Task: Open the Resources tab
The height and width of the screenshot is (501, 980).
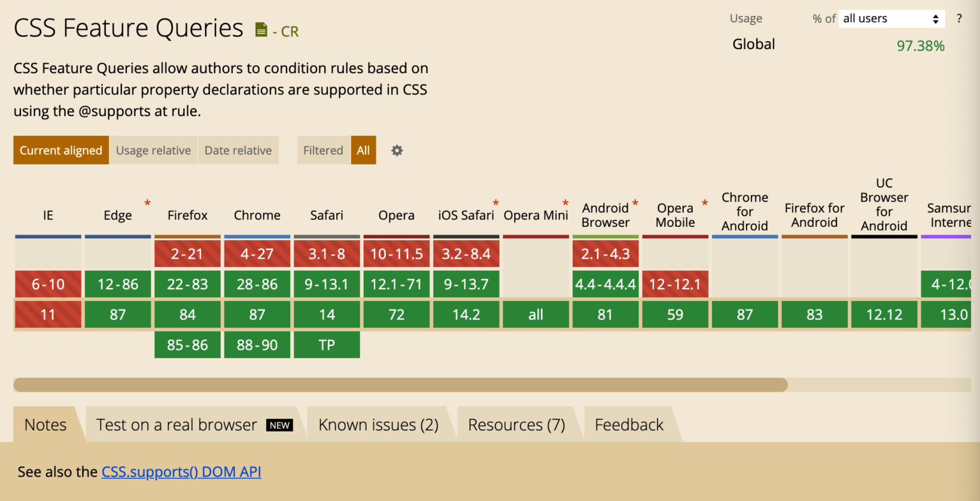Action: pyautogui.click(x=517, y=425)
